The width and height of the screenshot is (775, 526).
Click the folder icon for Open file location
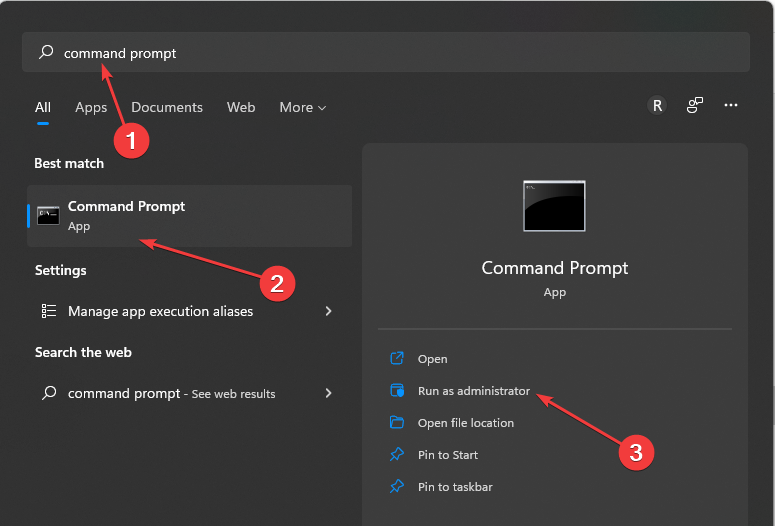397,422
